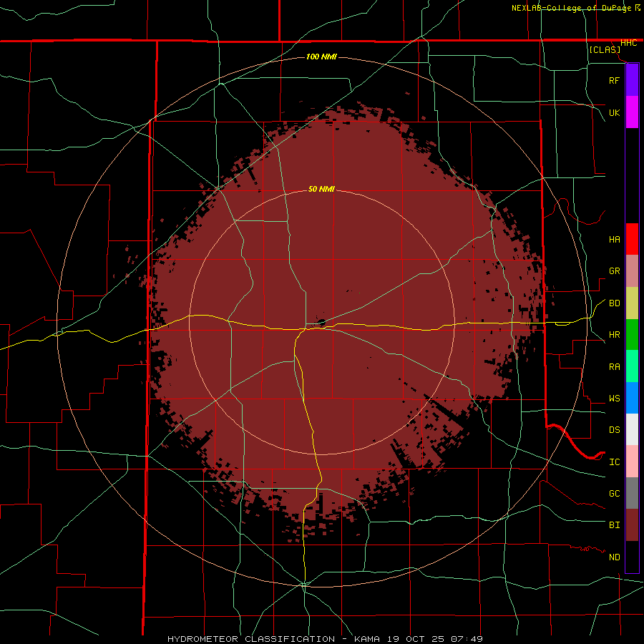Click the "KAMA" station ID in the bottom title

pos(367,639)
